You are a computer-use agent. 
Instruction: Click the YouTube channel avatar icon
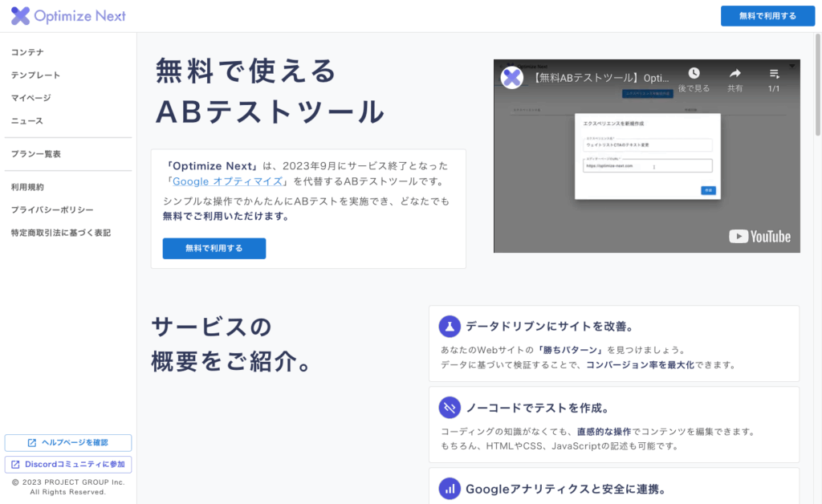[511, 78]
